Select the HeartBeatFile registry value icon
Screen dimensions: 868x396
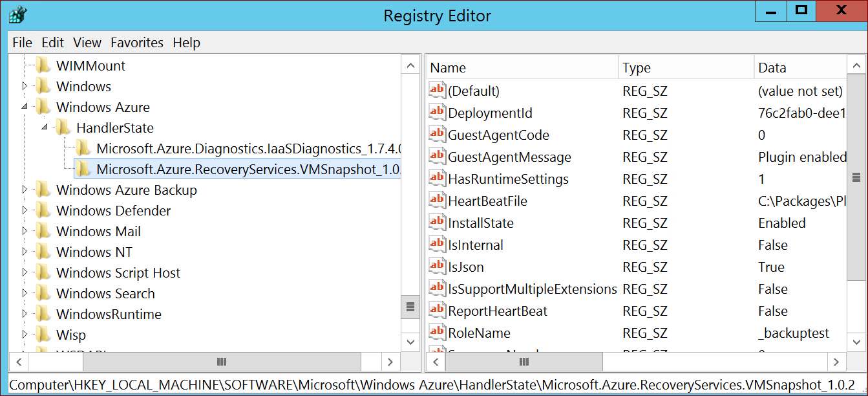438,201
